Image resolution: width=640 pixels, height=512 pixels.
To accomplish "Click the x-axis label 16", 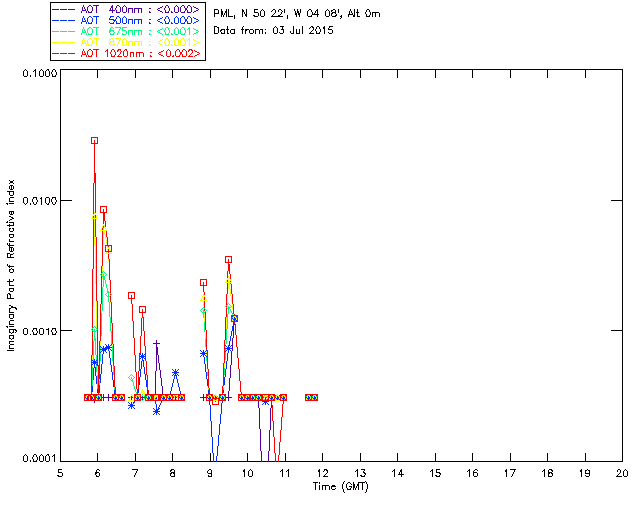I will (473, 473).
